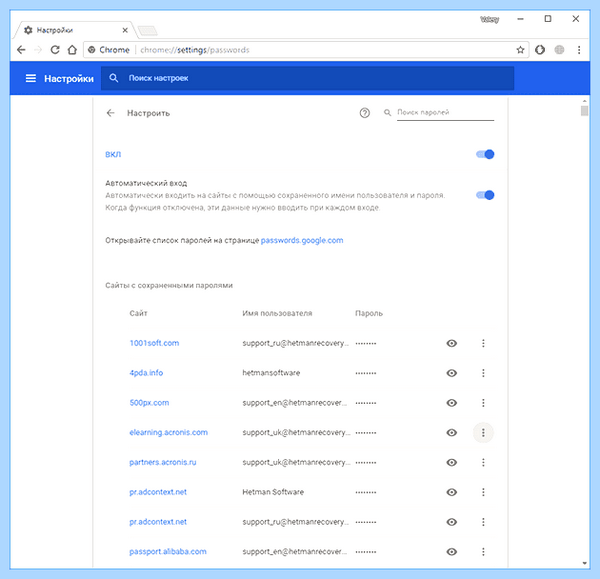Turn off the ВКЛ password saving toggle
The image size is (600, 579).
tap(485, 154)
